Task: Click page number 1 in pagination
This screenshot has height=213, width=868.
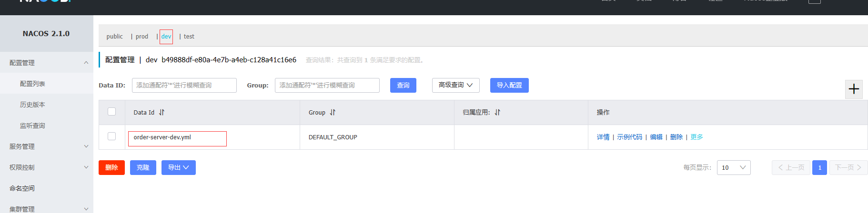Action: (x=819, y=167)
